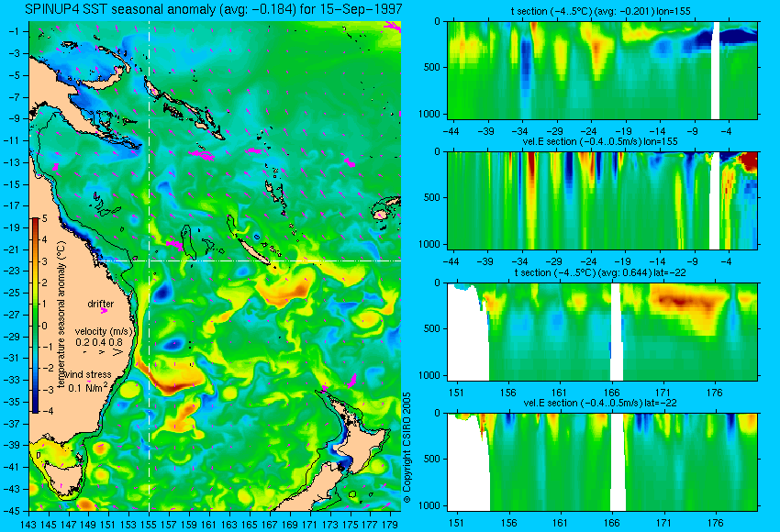Viewport: 780px width, 532px height.
Task: Click the white dashed vertical line at longitude 155
Action: (150, 266)
